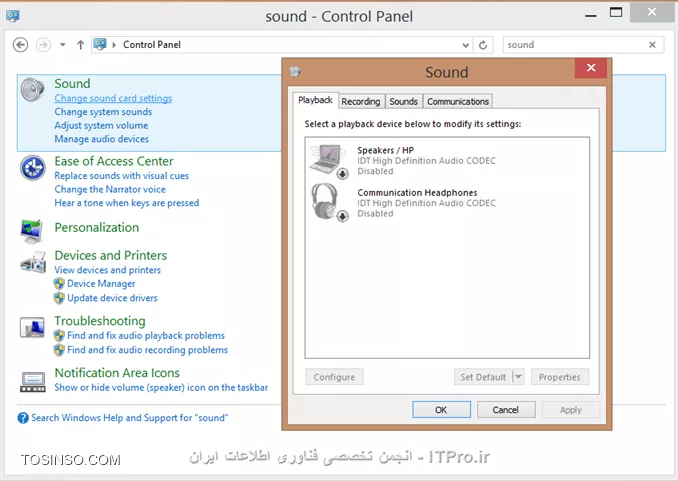The height and width of the screenshot is (481, 678).
Task: Click the Control Panel icon in address bar
Action: 100,44
